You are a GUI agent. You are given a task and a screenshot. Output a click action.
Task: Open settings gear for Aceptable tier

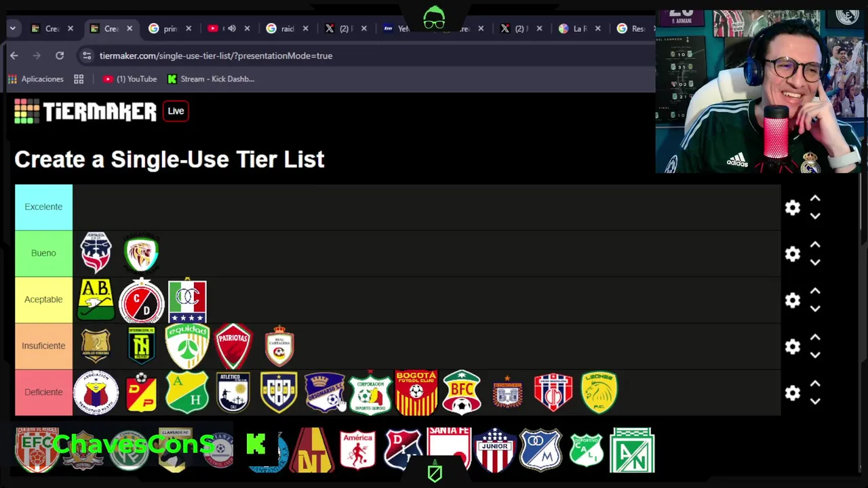pyautogui.click(x=793, y=300)
